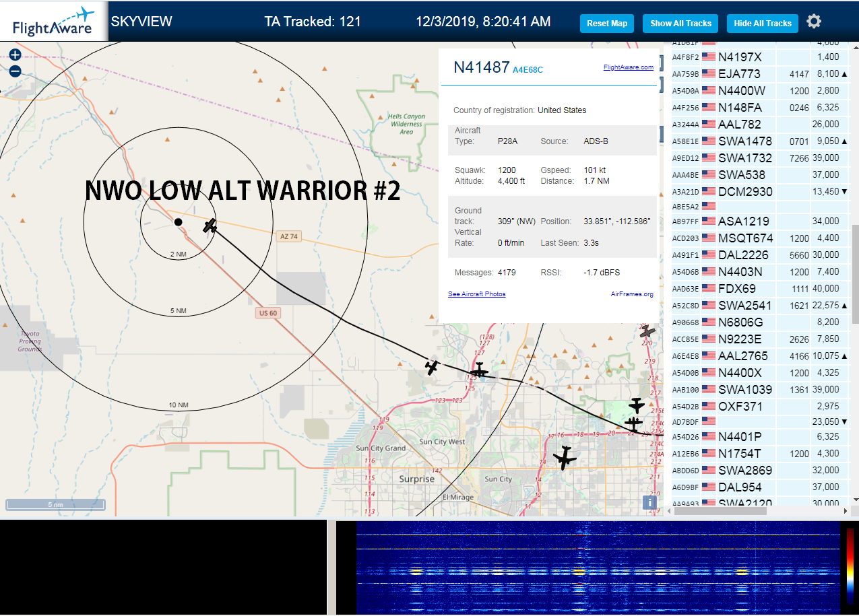Screen dimensions: 859x616
Task: Select the N4400W callsign in the table
Action: pos(741,91)
